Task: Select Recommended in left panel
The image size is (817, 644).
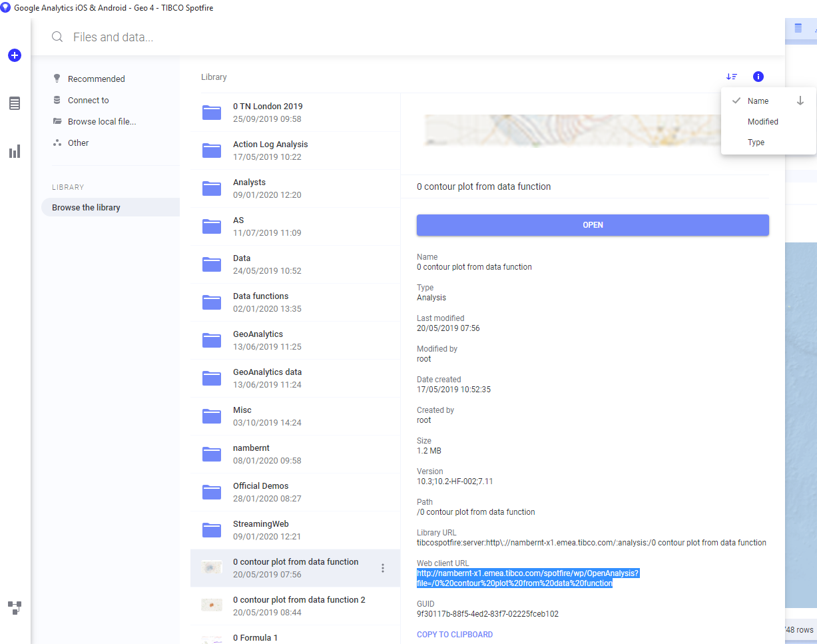Action: click(96, 79)
